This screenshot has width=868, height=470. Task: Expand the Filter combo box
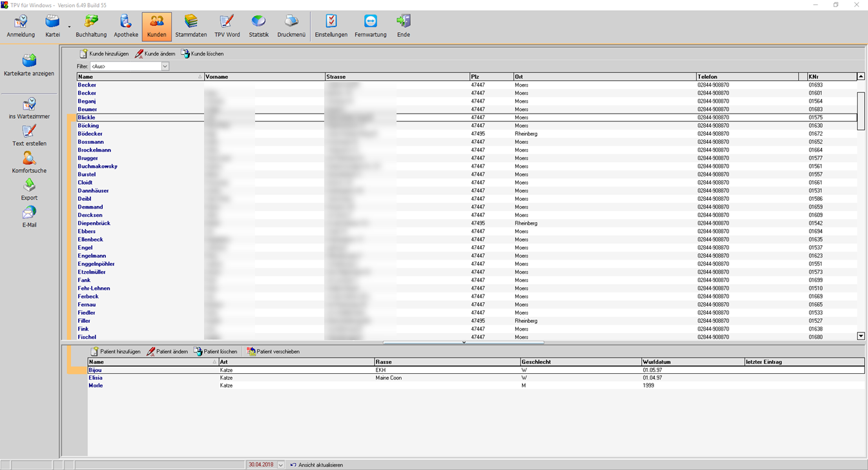[165, 66]
